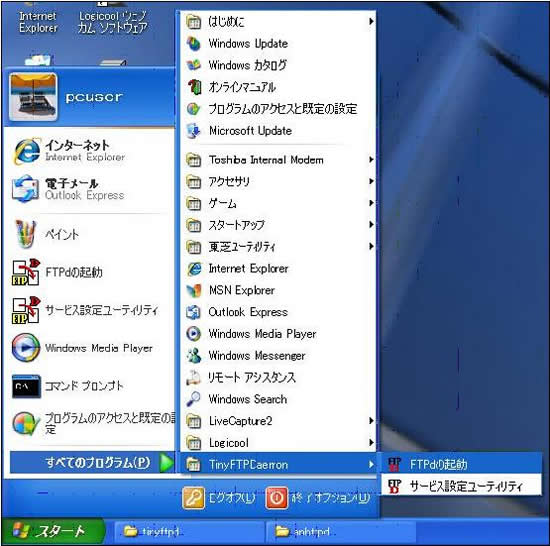The image size is (550, 546).
Task: Open オンラインマニュアル book icon
Action: click(x=194, y=87)
